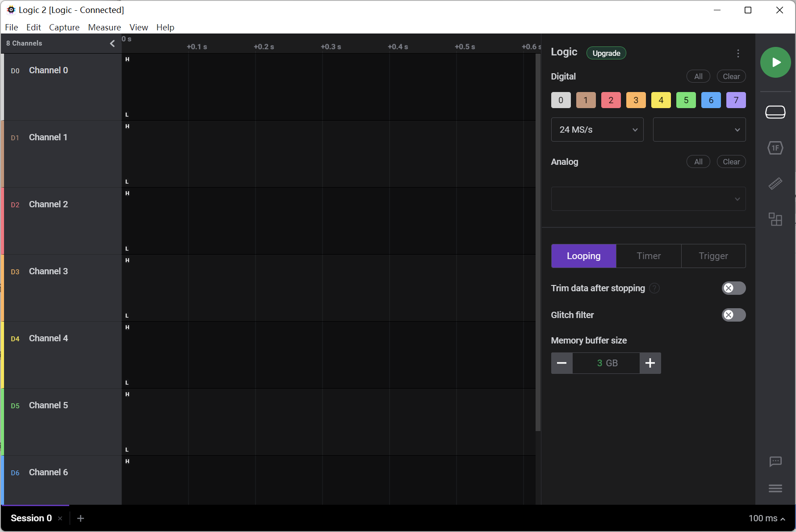Toggle digital channel 1
The image size is (796, 532).
(586, 100)
